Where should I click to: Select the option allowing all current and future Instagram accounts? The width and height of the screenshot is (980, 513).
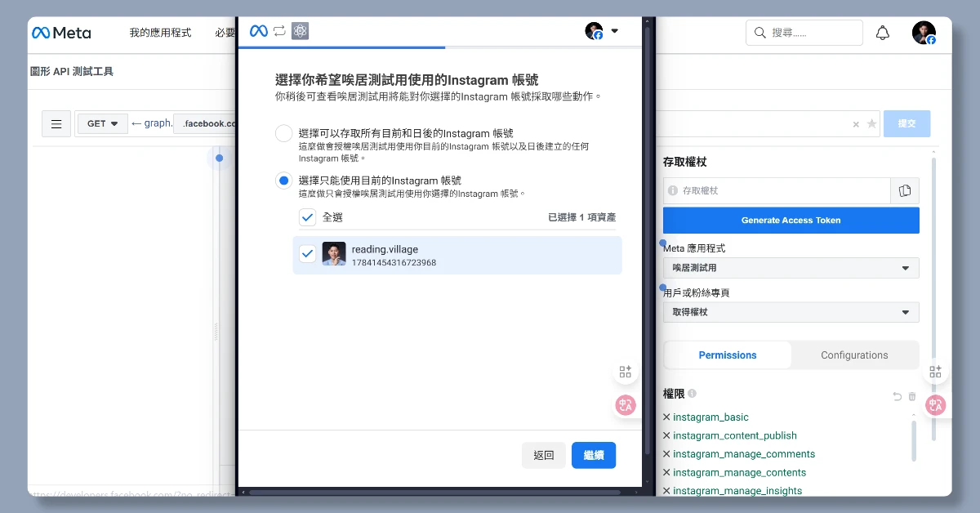(283, 133)
